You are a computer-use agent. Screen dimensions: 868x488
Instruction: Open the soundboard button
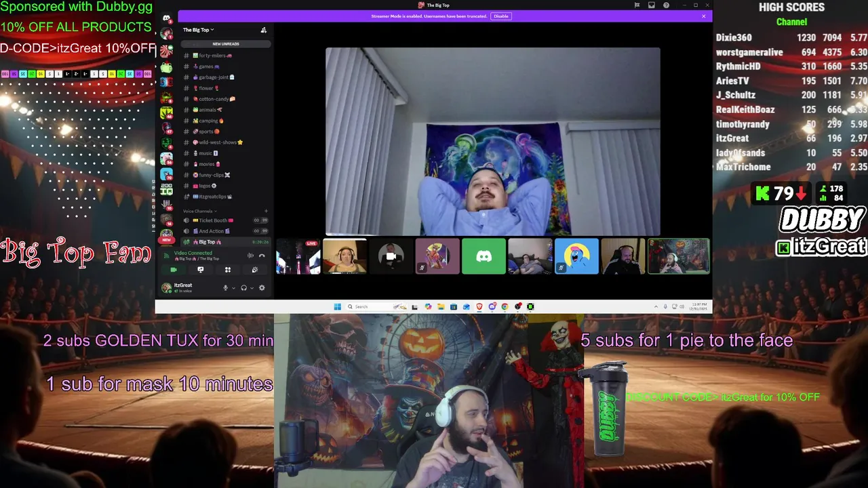tap(254, 270)
